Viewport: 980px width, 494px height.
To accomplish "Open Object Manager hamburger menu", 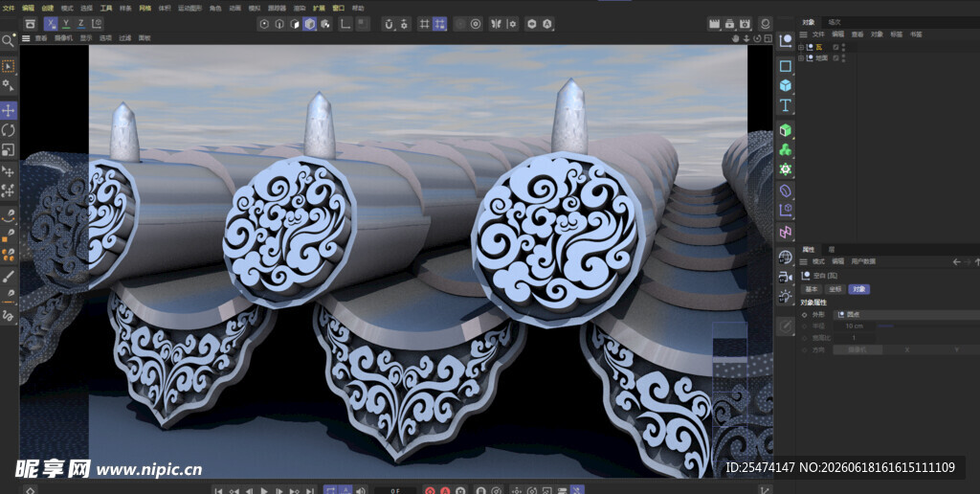I will point(804,34).
